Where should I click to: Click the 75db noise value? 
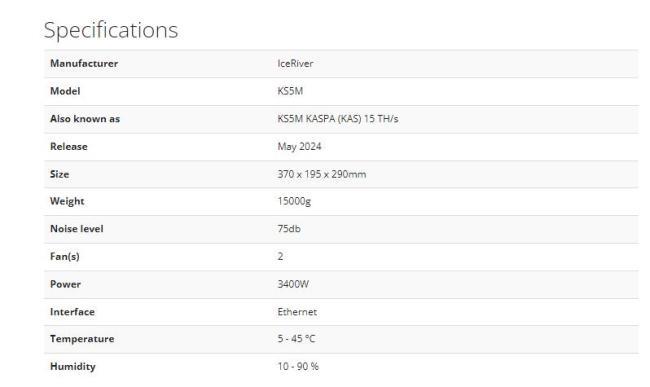coord(289,229)
